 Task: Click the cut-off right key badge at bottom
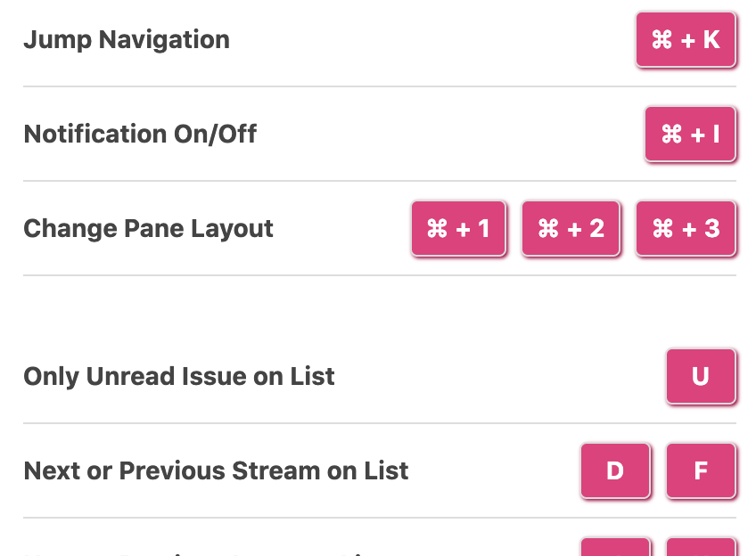701,548
